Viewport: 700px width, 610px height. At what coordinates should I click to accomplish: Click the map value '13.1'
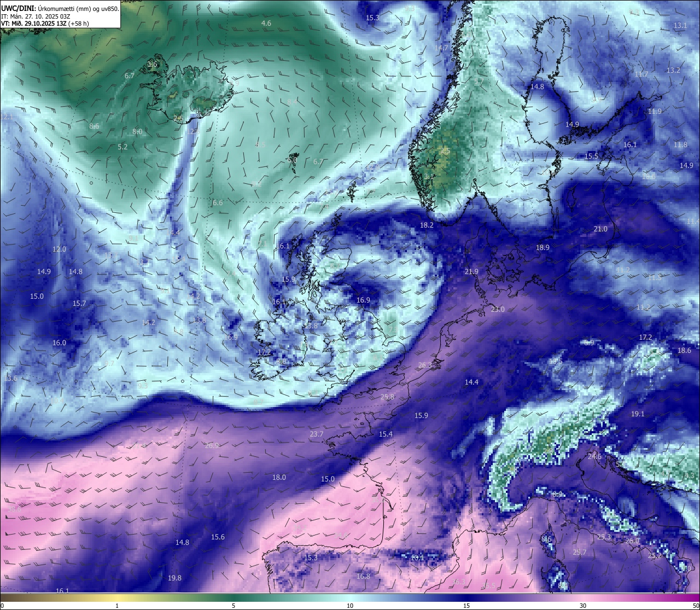pos(680,26)
